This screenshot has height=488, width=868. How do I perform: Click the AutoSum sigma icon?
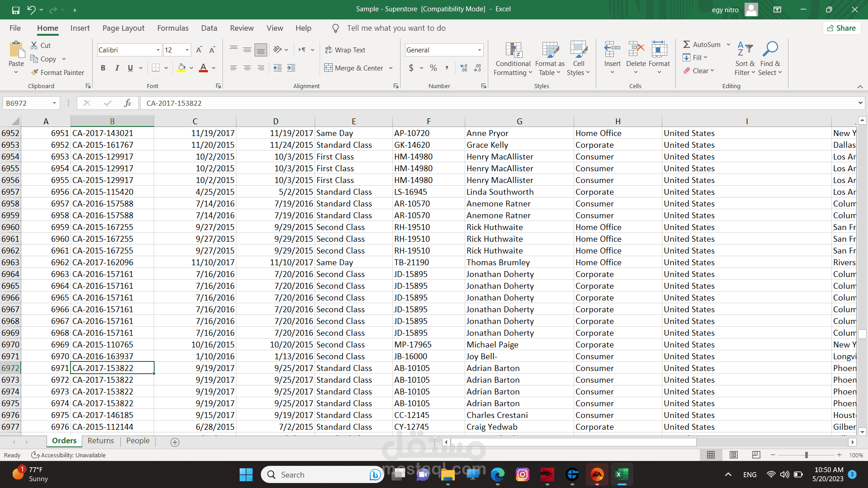tap(686, 44)
